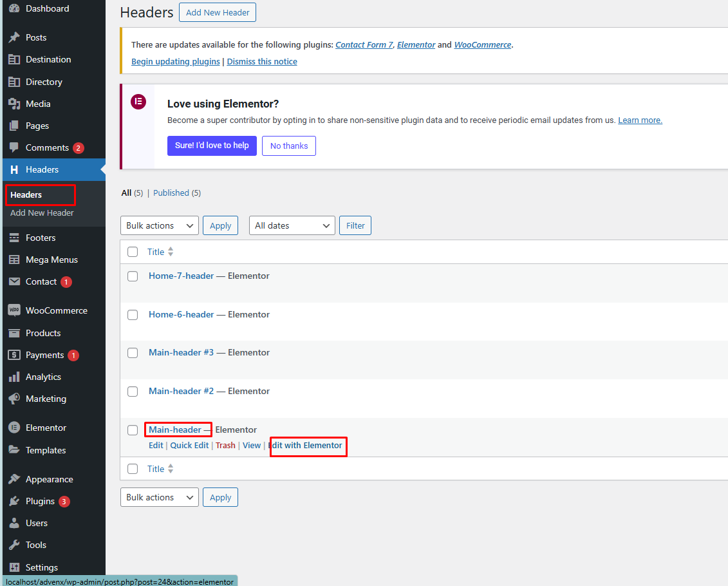
Task: Click the Add New Header button
Action: click(x=218, y=12)
